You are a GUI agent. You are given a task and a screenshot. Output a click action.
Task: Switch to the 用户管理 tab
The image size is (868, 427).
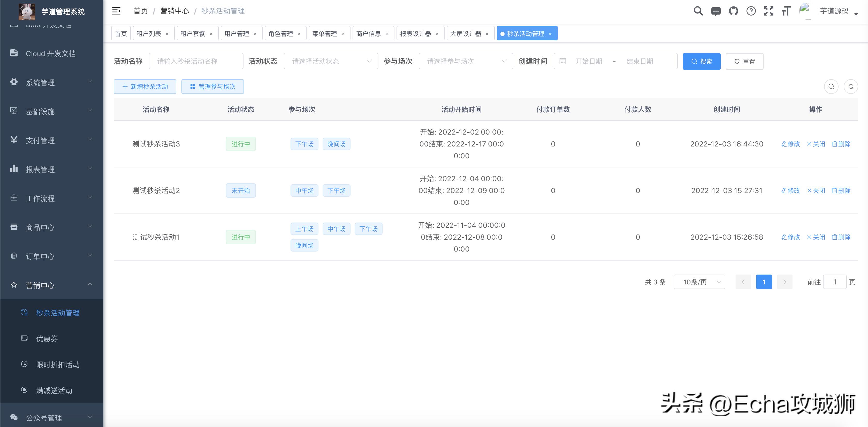238,33
